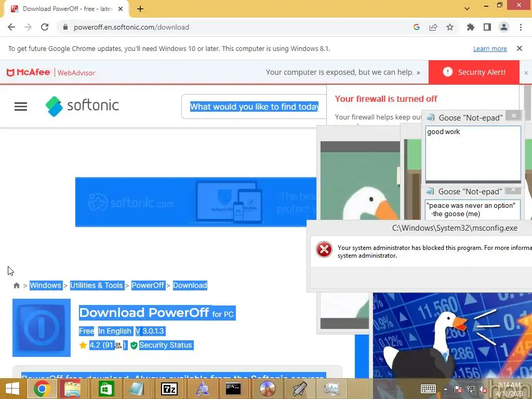This screenshot has height=399, width=532.
Task: Open the PowerOff breadcrumb link
Action: pos(148,285)
